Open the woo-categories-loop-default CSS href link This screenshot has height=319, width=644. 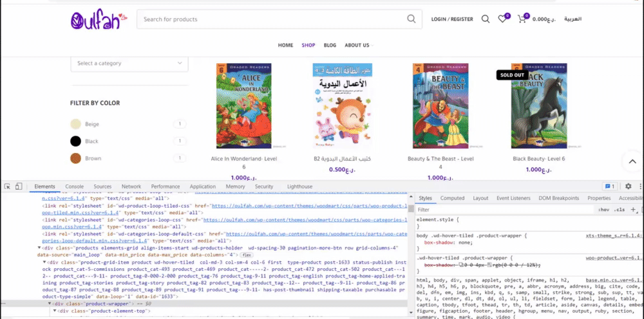[x=225, y=237]
